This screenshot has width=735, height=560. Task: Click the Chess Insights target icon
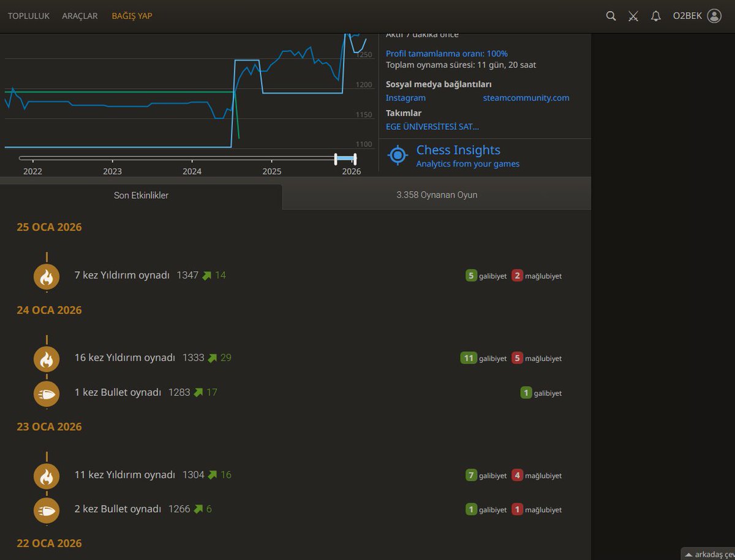tap(398, 155)
